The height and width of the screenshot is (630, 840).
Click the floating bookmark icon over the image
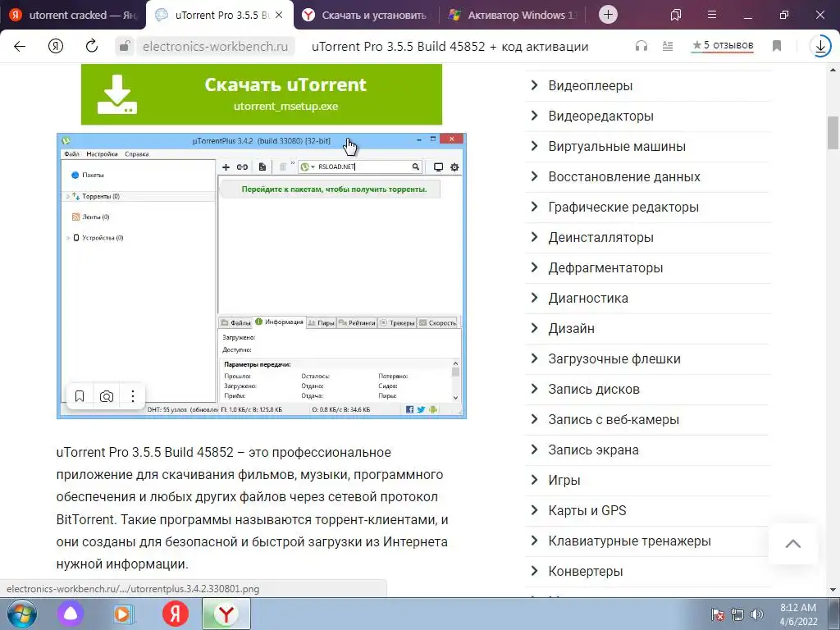(x=80, y=396)
